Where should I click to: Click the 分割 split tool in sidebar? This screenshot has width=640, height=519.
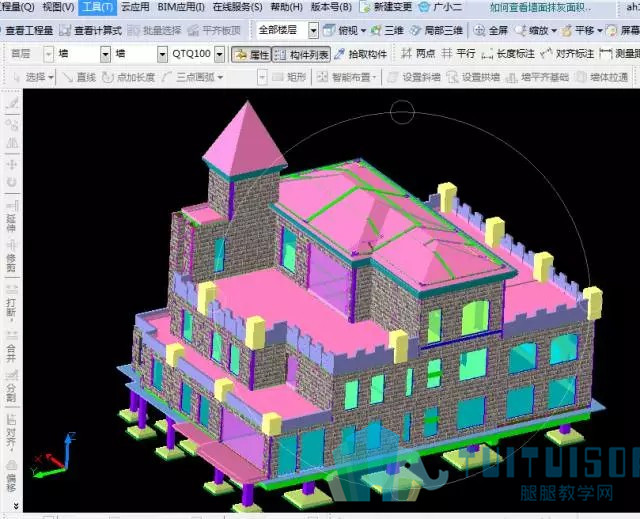point(11,386)
